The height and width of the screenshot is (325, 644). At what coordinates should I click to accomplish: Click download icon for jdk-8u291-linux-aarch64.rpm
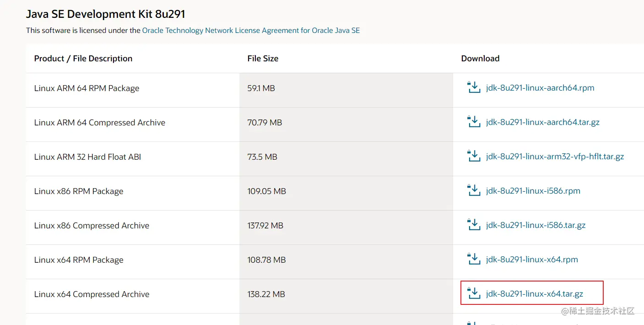point(473,87)
